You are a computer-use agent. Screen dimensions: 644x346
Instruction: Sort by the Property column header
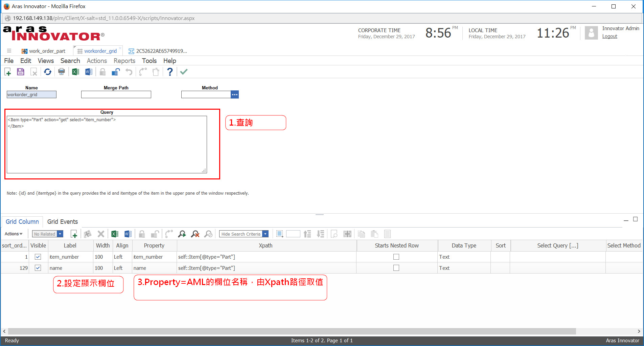coord(154,246)
